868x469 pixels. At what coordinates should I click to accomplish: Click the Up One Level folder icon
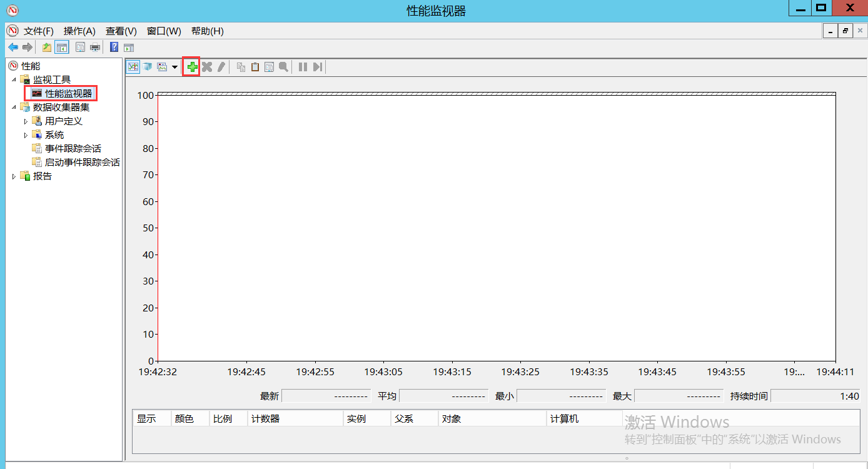47,48
